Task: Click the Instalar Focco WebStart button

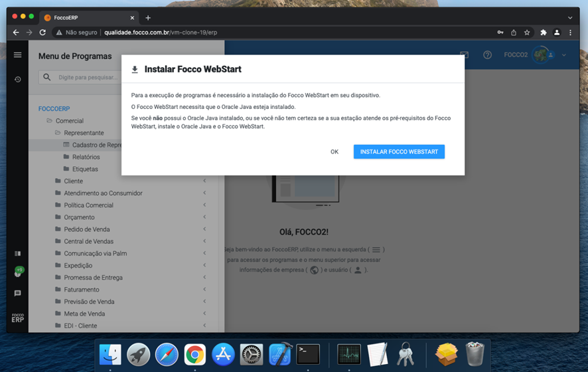Action: 399,151
